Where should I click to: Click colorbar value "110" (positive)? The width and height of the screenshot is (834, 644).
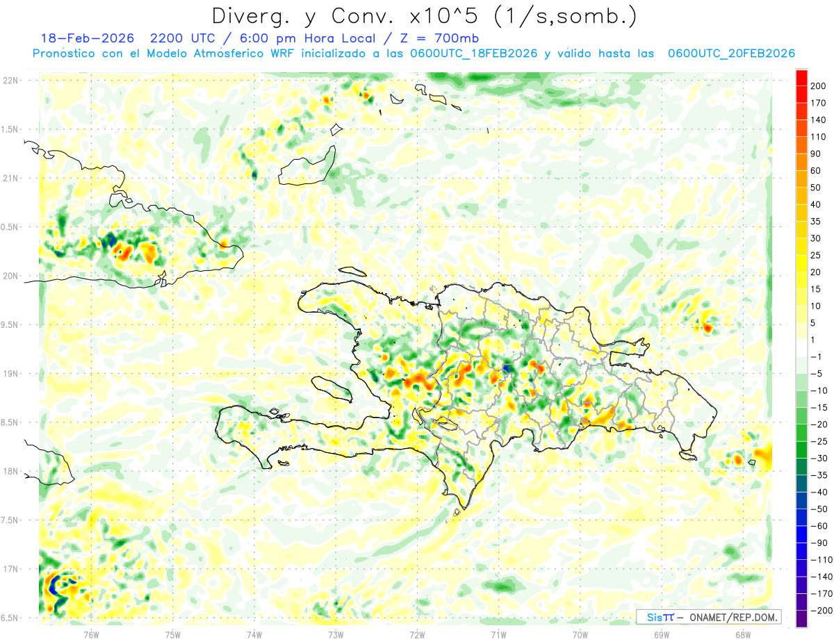(819, 137)
